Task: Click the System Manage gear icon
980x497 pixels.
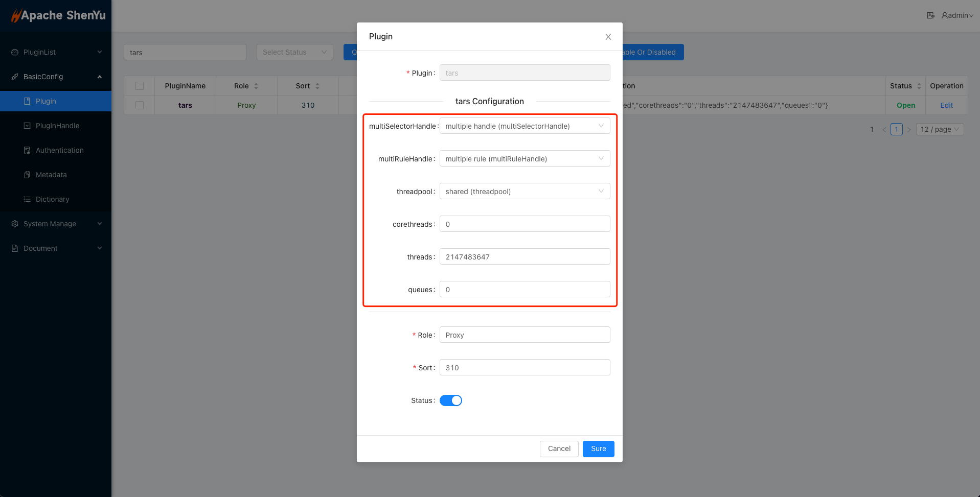Action: tap(15, 224)
